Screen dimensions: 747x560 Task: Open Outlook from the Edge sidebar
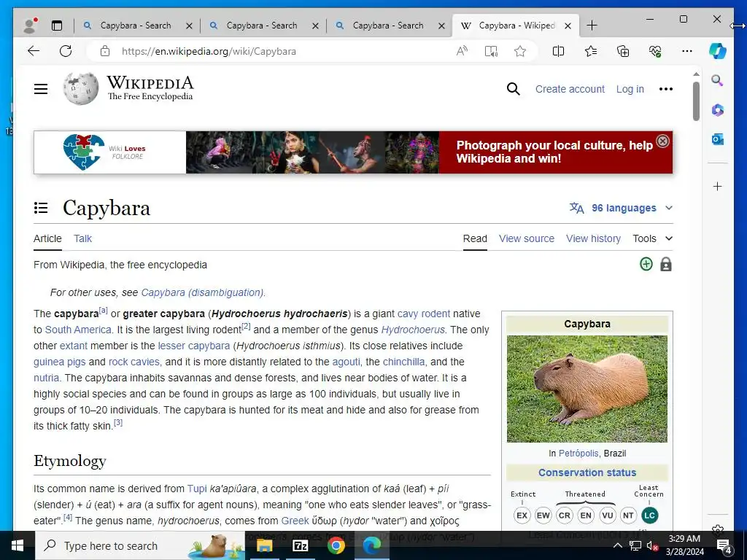coord(718,139)
